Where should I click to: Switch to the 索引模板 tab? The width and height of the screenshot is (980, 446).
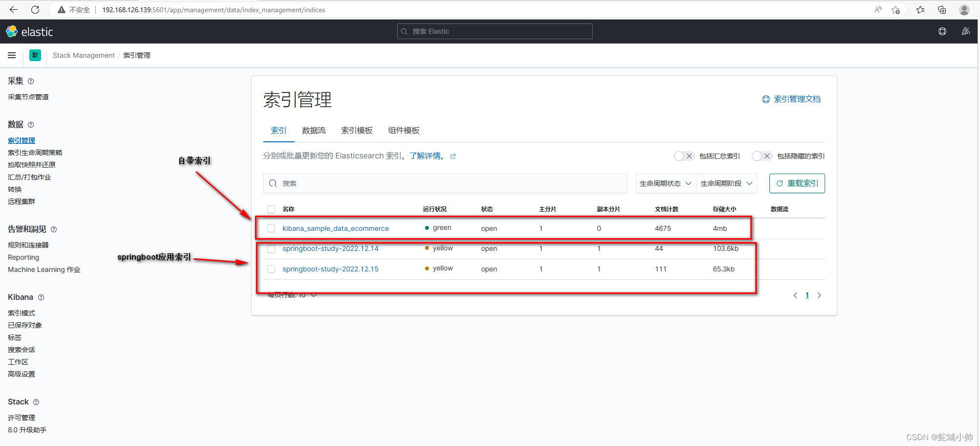pyautogui.click(x=357, y=131)
